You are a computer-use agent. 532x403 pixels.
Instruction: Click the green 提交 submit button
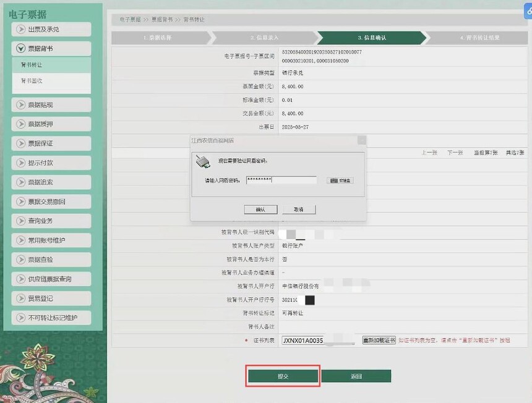click(283, 376)
